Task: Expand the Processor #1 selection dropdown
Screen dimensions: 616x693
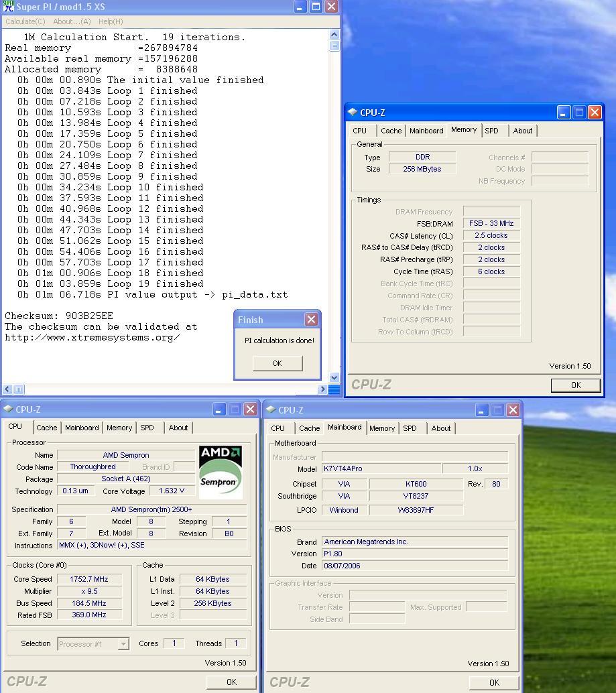Action: 124,644
